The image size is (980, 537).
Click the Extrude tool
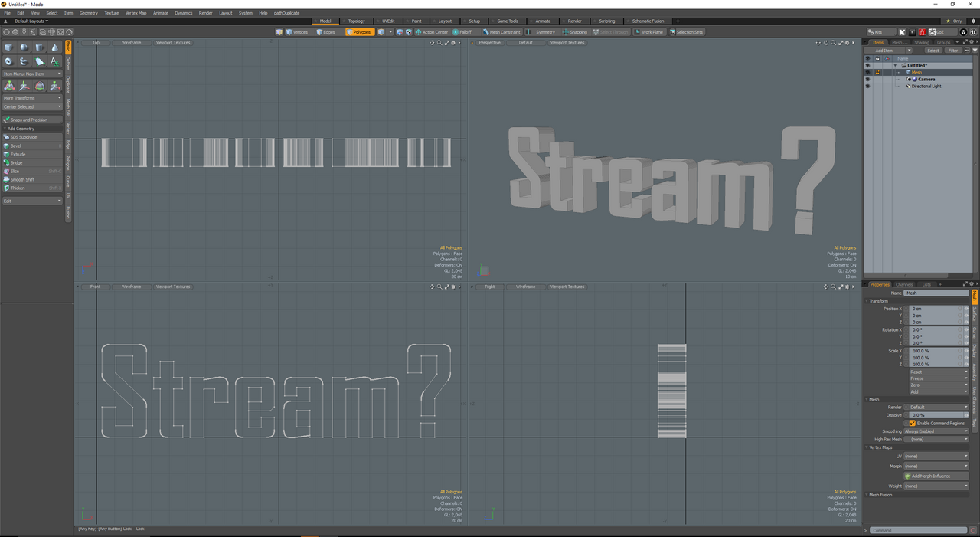pyautogui.click(x=32, y=154)
